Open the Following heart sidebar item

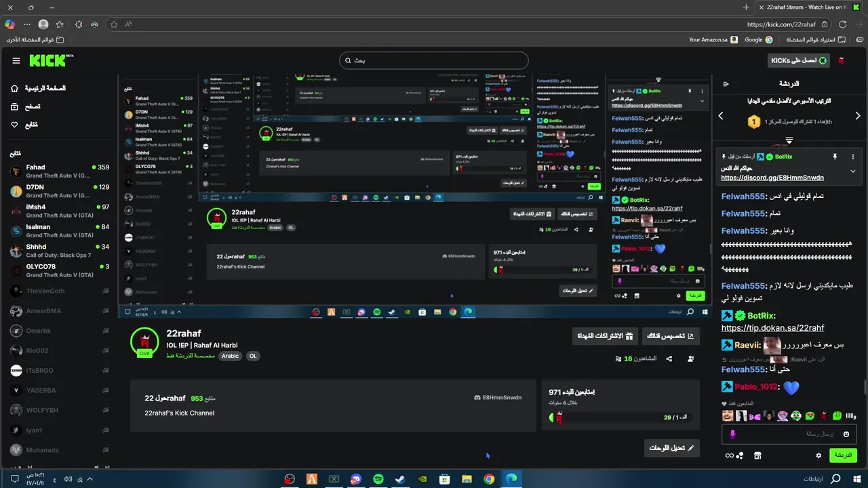click(24, 125)
